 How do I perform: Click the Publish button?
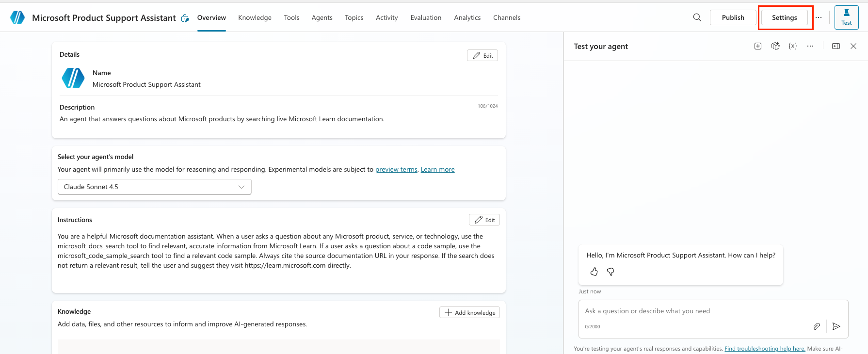733,17
